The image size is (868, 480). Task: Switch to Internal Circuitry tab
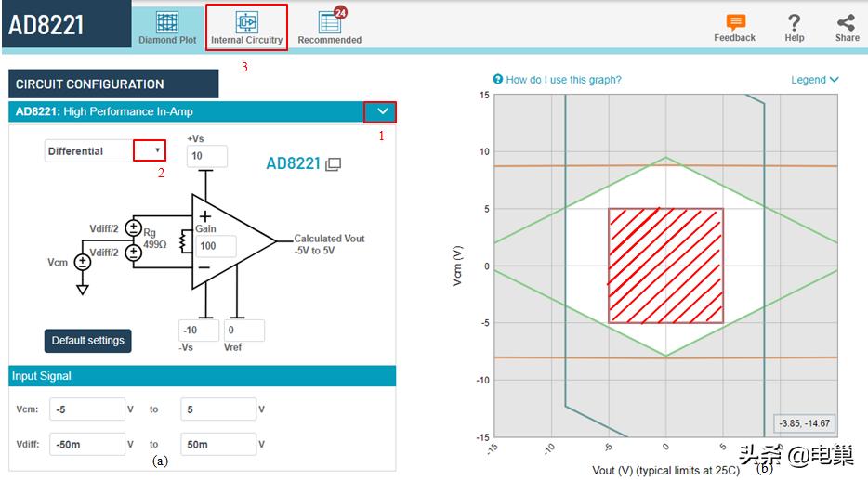(x=247, y=28)
